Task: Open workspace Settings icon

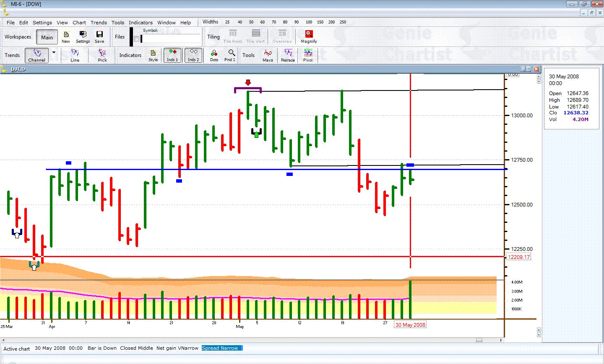Action: 83,37
